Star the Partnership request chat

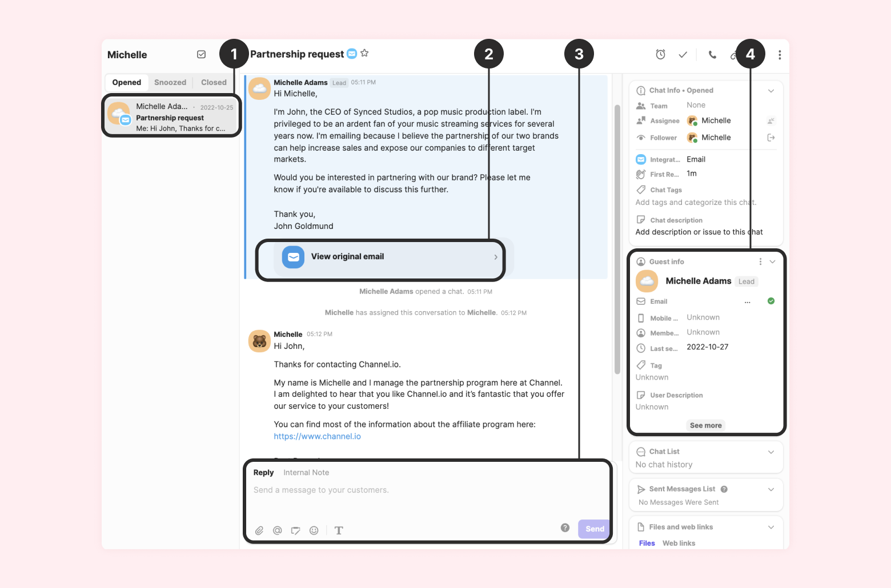click(x=364, y=53)
